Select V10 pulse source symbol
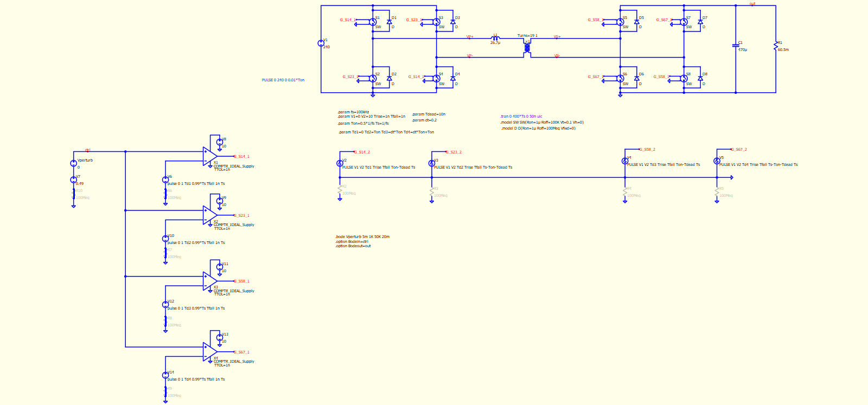 (x=165, y=239)
